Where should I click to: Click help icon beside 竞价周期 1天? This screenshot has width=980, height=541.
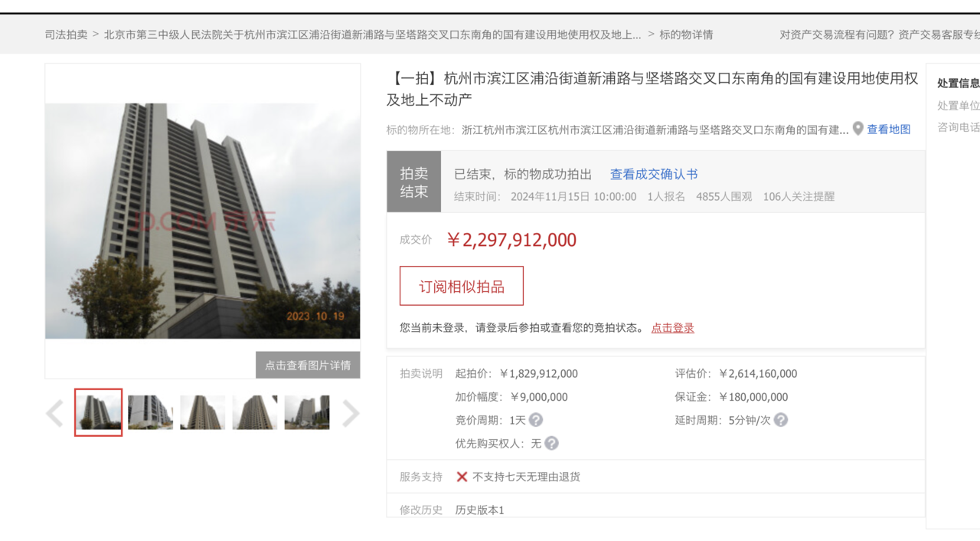[536, 420]
